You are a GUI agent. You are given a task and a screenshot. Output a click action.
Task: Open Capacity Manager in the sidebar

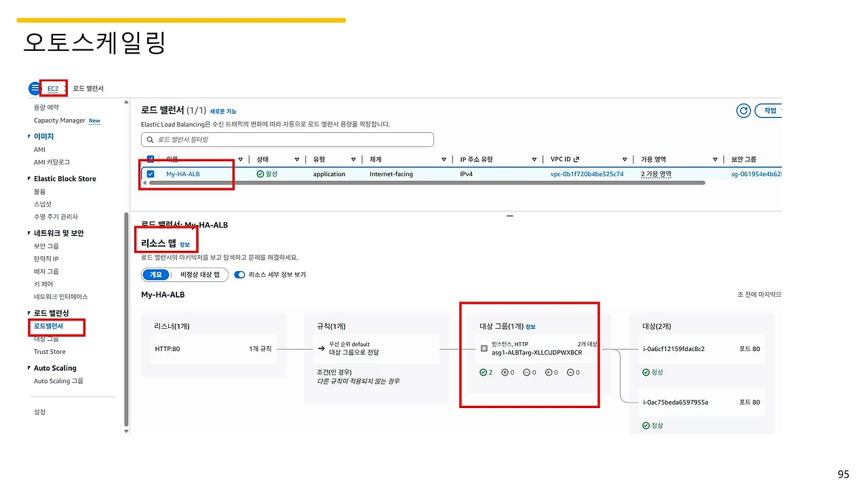click(x=60, y=121)
